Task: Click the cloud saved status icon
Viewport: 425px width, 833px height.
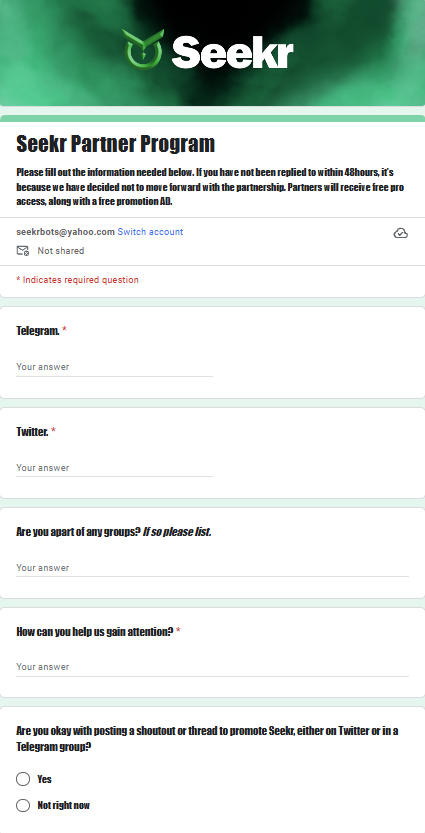Action: pyautogui.click(x=401, y=233)
